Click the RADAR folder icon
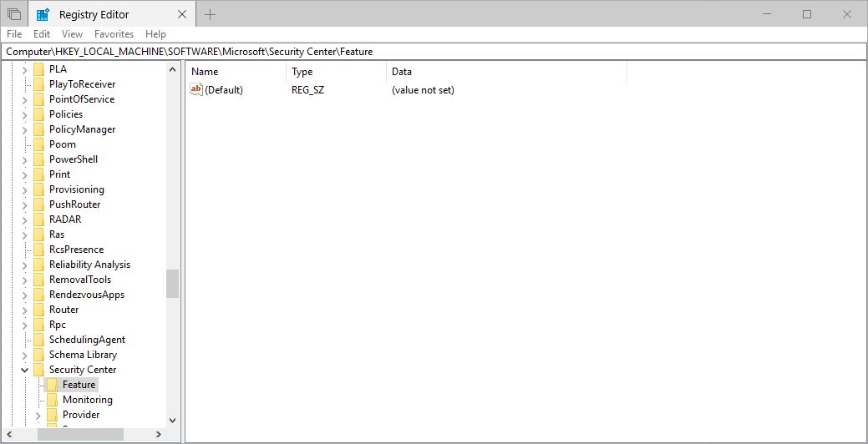This screenshot has height=444, width=868. point(38,219)
